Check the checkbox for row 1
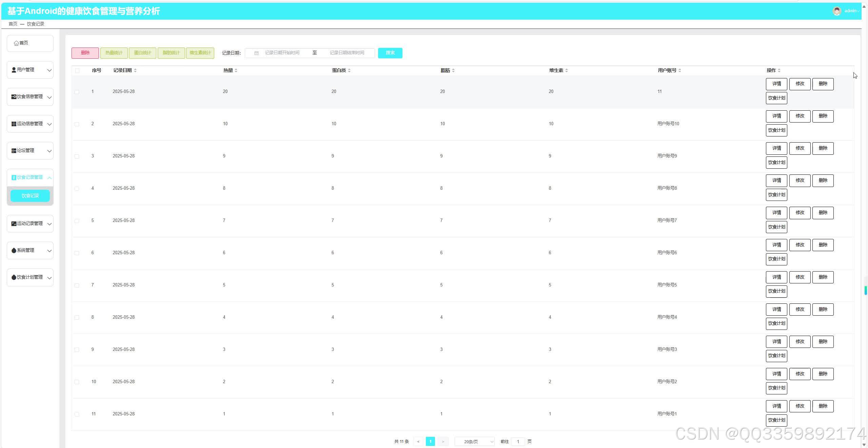Viewport: 868px width, 448px height. pyautogui.click(x=77, y=92)
